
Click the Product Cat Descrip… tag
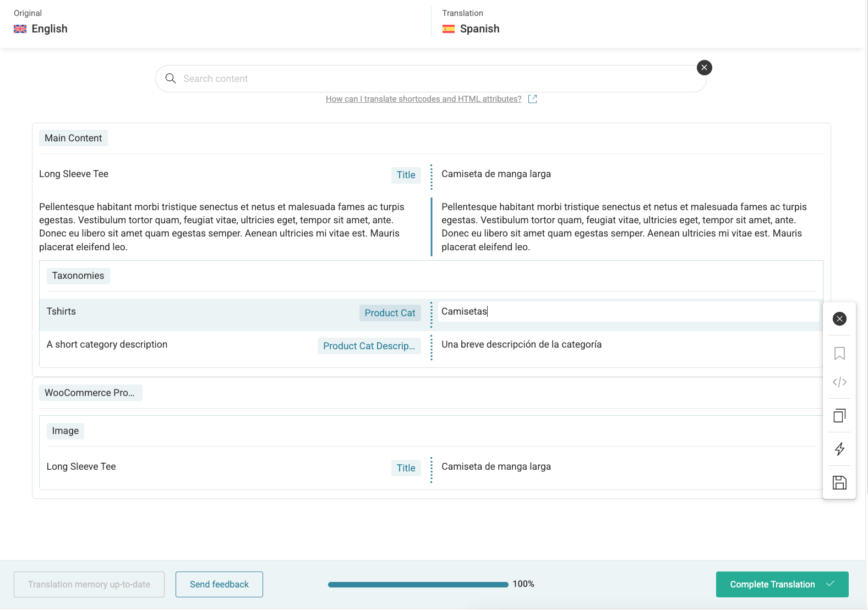[369, 346]
